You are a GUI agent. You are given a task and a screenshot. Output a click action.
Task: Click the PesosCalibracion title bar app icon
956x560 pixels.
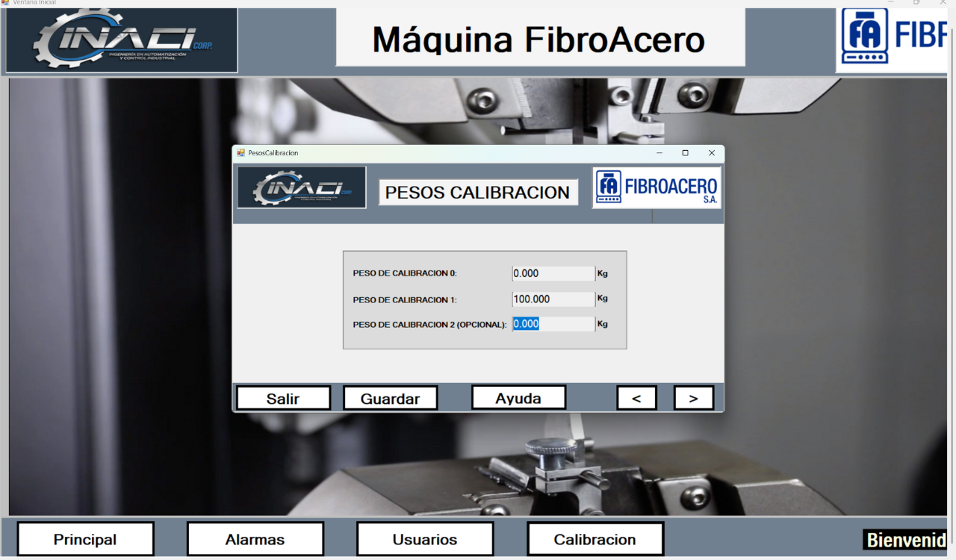(240, 153)
